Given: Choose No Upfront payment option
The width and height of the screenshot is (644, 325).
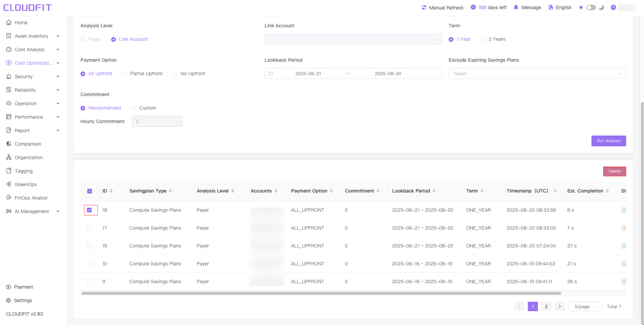Looking at the screenshot, I should tap(175, 74).
